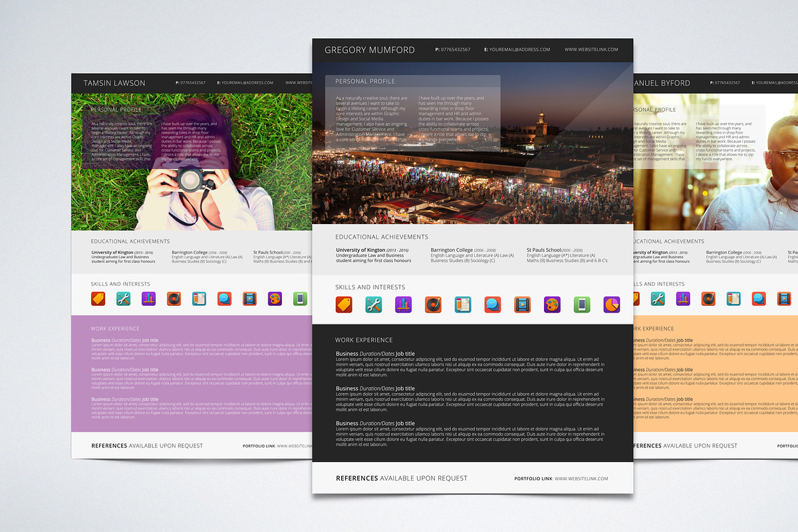Click the purple bookshelf icon on Gregory Mumford's resume

point(404,305)
